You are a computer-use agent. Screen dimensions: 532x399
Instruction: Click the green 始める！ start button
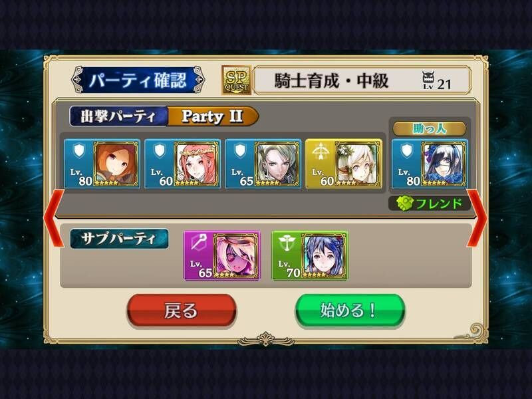350,311
